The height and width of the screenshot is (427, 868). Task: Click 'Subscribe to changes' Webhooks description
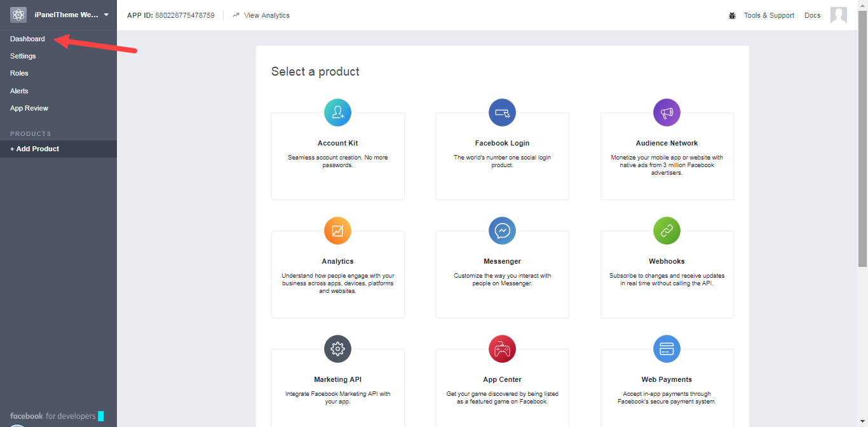tap(667, 280)
